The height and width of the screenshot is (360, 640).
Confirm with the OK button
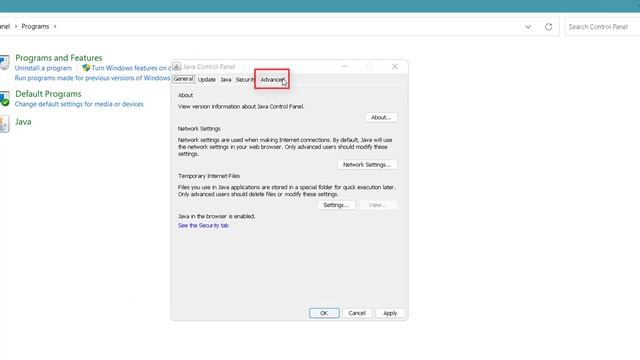pos(324,313)
